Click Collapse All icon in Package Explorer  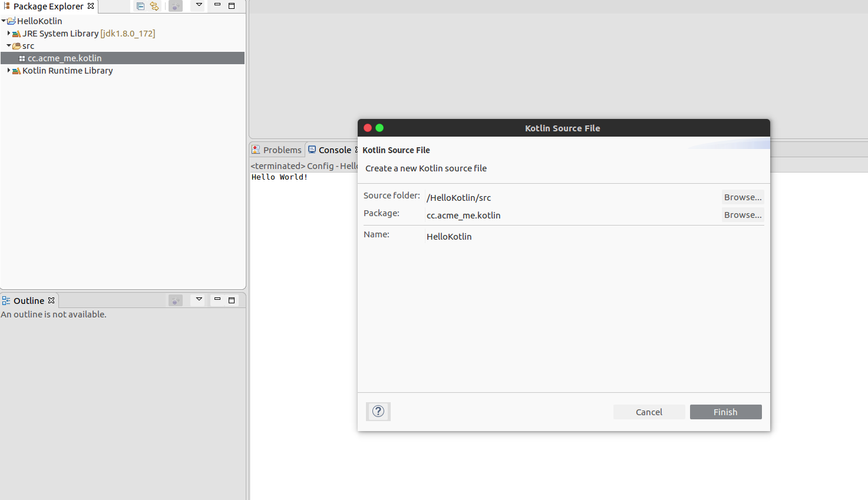click(x=140, y=6)
